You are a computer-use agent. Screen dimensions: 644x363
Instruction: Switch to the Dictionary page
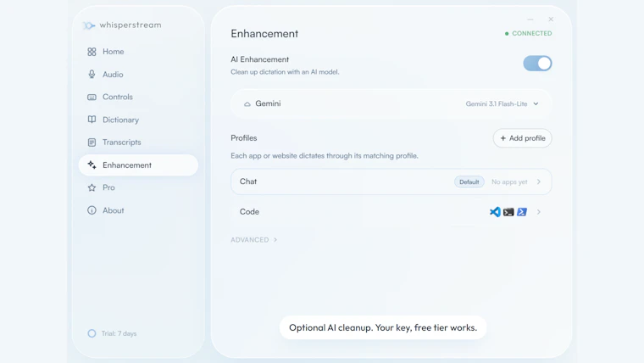[x=138, y=120]
